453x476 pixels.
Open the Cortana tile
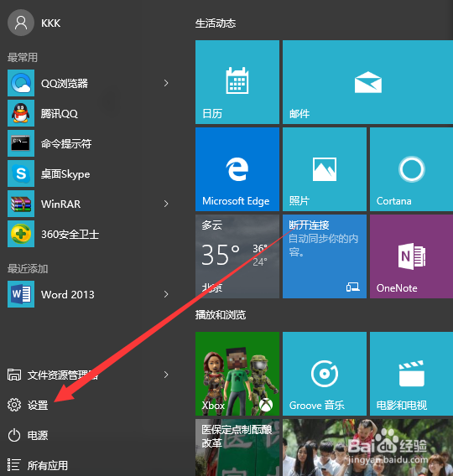[x=411, y=169]
